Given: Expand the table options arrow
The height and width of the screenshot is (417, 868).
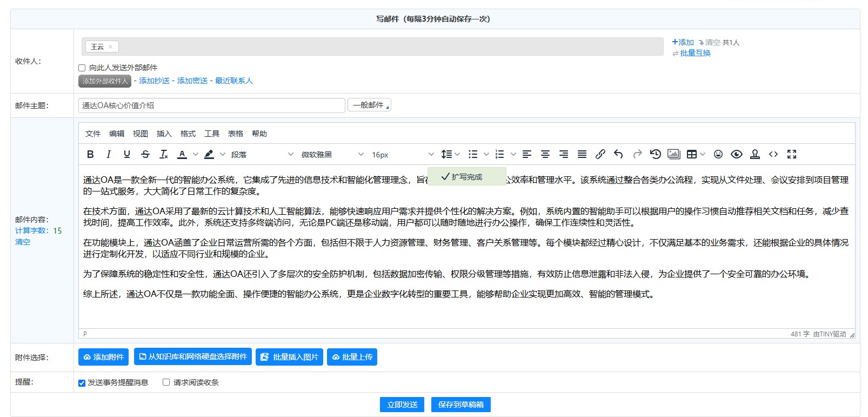Looking at the screenshot, I should pyautogui.click(x=703, y=154).
